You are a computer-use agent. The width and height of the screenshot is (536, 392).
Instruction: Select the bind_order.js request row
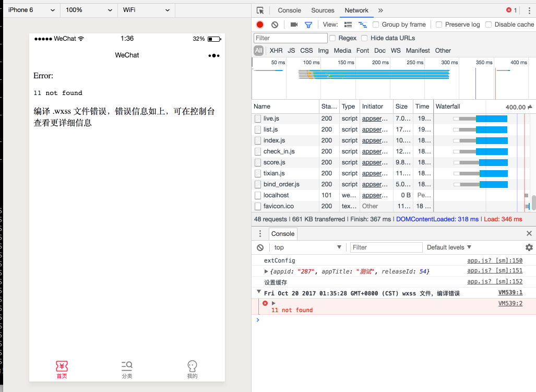point(342,184)
